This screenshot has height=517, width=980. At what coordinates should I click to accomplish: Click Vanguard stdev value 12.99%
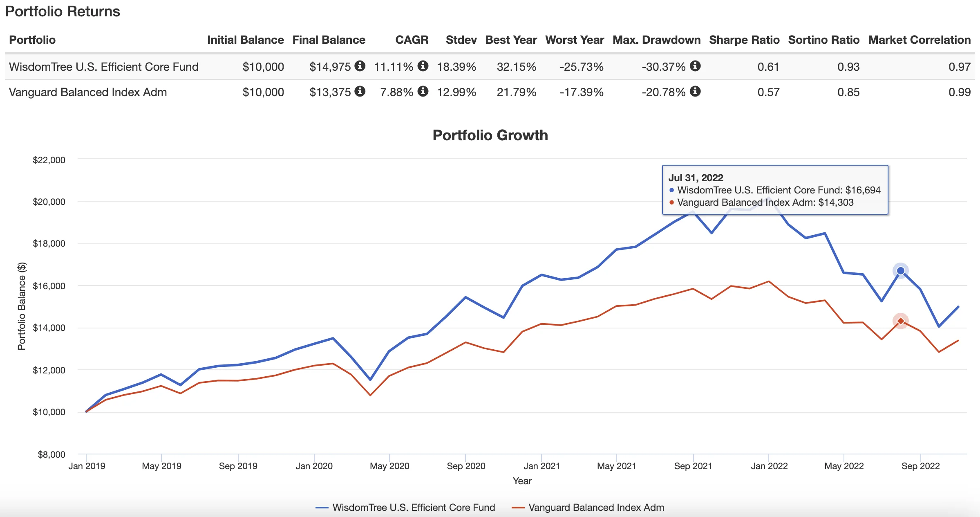[456, 92]
